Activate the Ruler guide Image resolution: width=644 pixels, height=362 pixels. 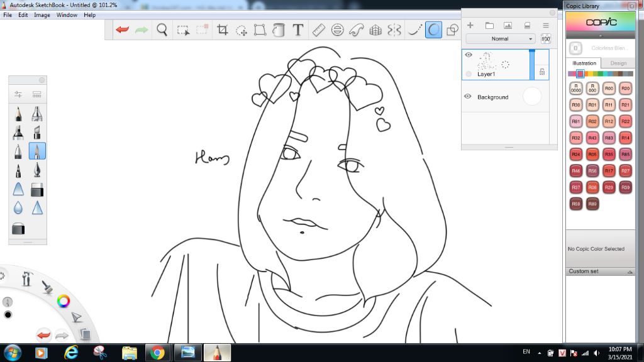(x=318, y=30)
